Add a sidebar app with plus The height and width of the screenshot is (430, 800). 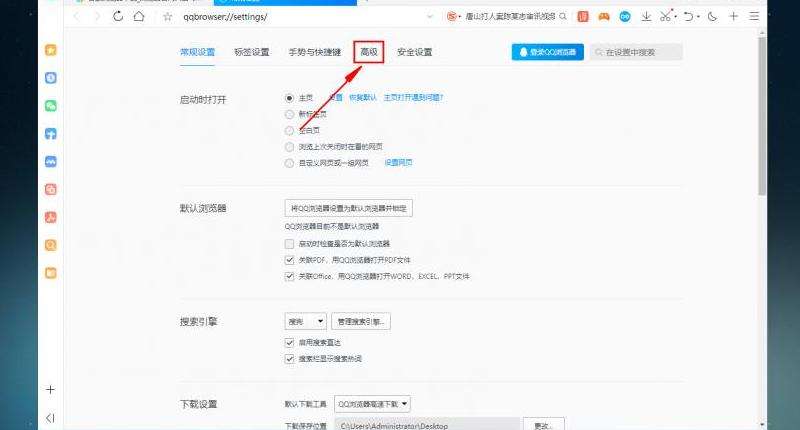[50, 390]
